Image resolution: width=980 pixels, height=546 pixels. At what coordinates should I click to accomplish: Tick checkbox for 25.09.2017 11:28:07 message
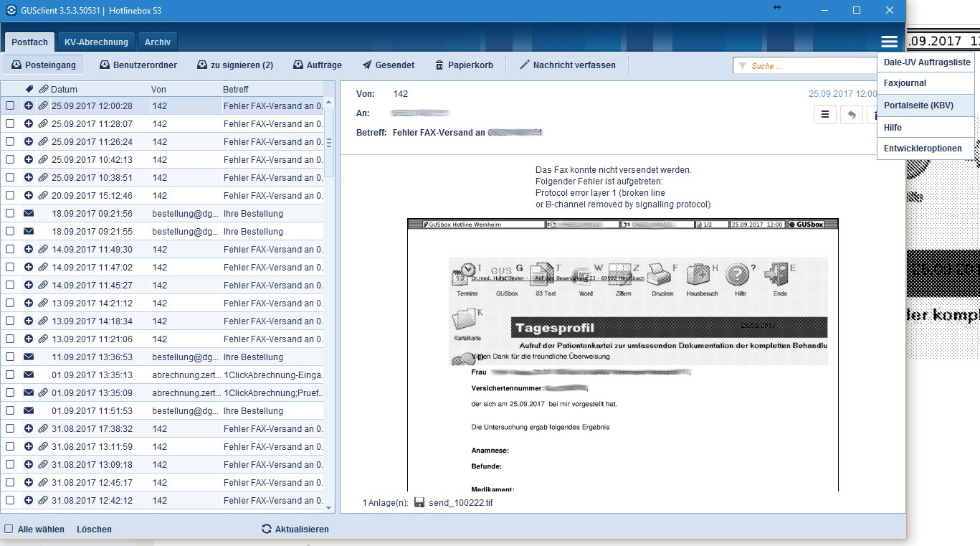10,123
